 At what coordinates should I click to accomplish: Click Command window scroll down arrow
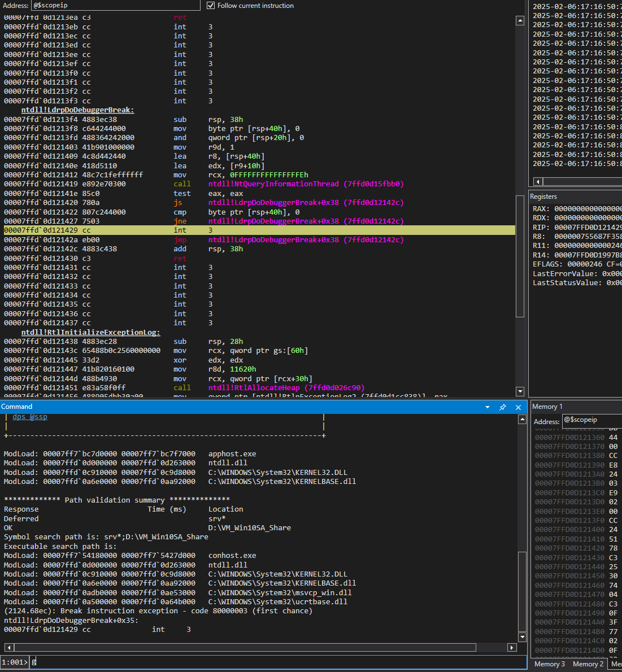click(522, 638)
